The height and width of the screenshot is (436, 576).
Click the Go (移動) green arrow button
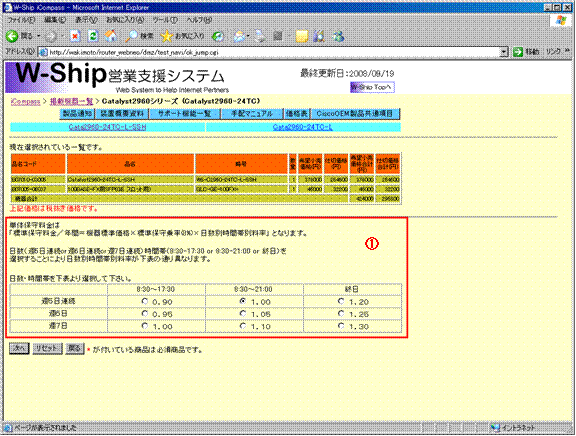click(526, 52)
